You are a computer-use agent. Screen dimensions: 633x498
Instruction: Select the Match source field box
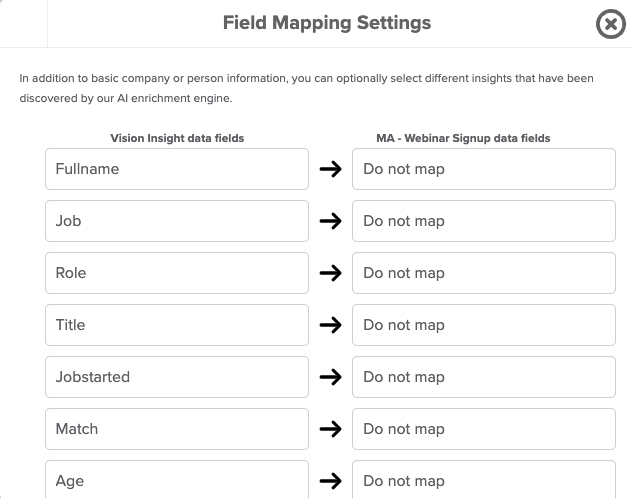click(x=177, y=429)
